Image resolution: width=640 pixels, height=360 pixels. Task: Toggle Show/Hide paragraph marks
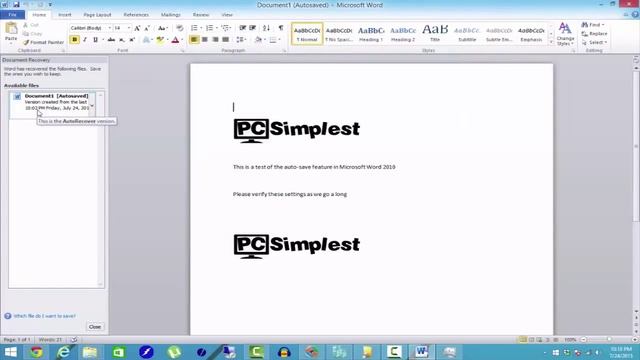pos(281,28)
